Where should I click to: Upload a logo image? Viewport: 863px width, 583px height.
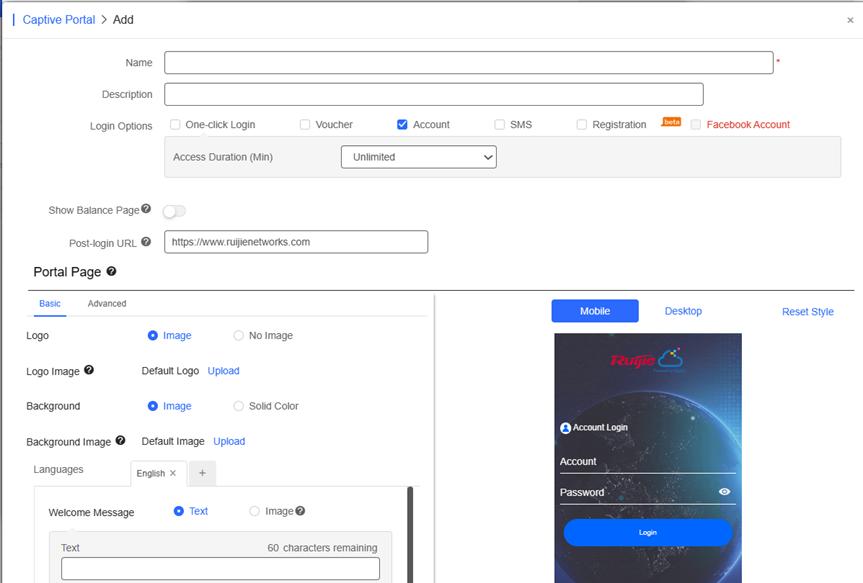pos(223,370)
